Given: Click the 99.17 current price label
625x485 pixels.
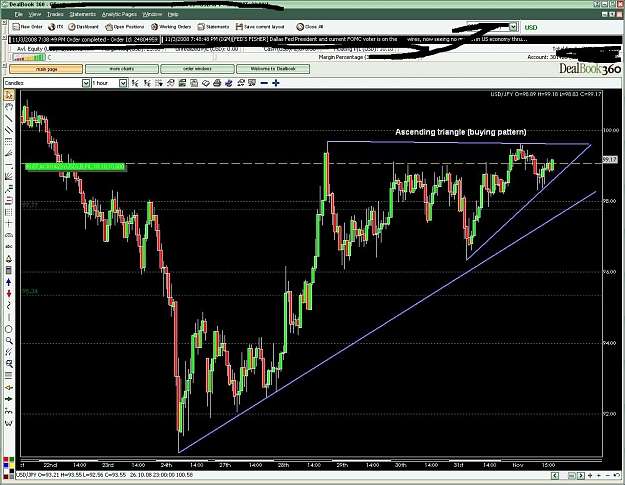Looking at the screenshot, I should click(x=609, y=159).
